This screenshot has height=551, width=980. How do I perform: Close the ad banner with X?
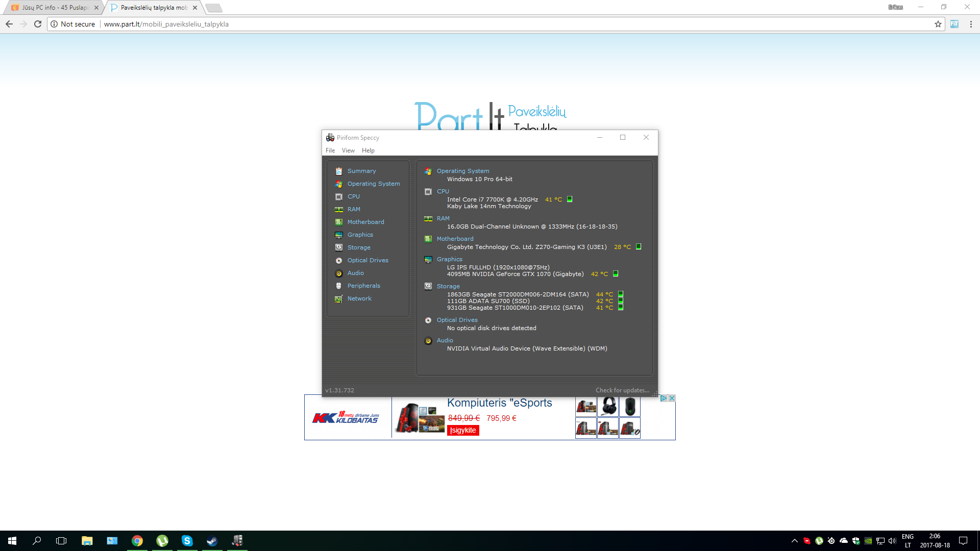(672, 398)
